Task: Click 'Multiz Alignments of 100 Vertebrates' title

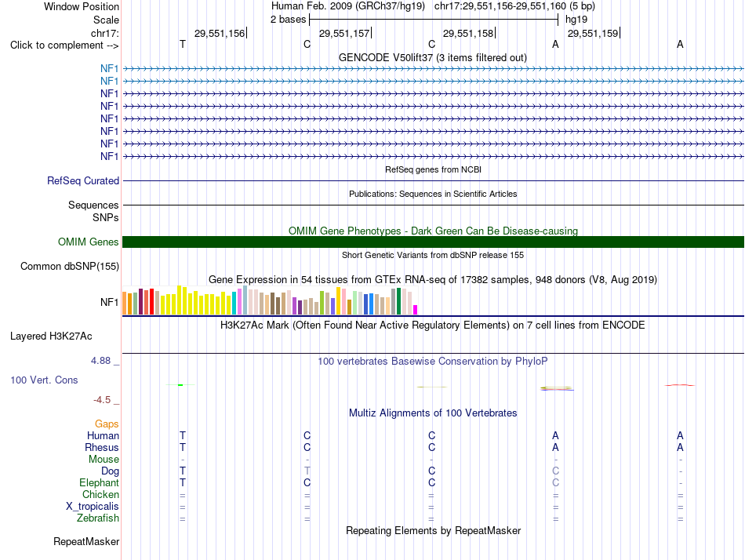Action: point(433,413)
